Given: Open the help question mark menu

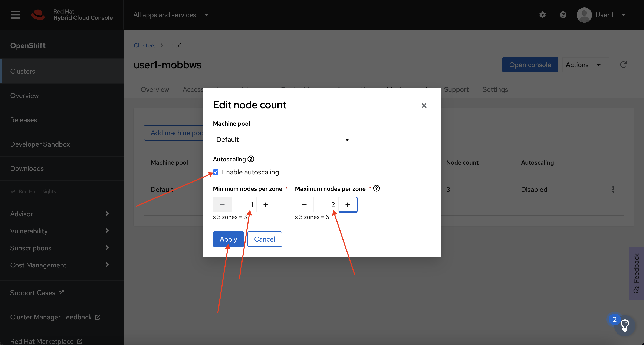Looking at the screenshot, I should tap(563, 15).
